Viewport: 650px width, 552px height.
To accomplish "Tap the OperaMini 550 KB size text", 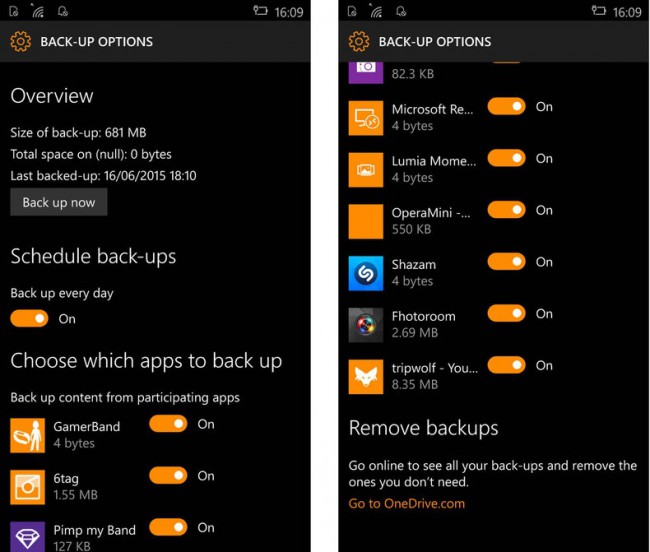I will (x=412, y=229).
